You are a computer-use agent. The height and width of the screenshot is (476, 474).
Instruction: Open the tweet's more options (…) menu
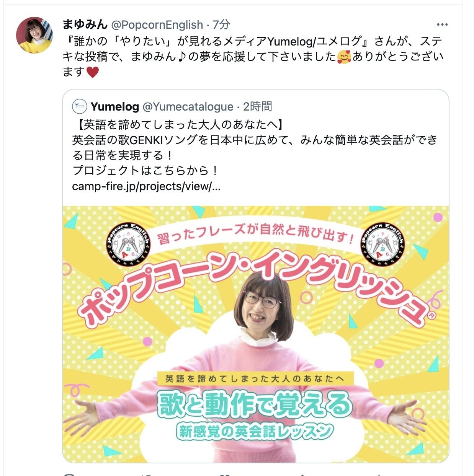click(x=442, y=25)
